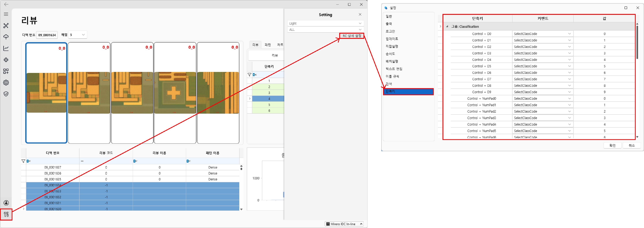The height and width of the screenshot is (228, 644).
Task: Open the tools settings icon at sidebar bottom
Action: point(6,214)
